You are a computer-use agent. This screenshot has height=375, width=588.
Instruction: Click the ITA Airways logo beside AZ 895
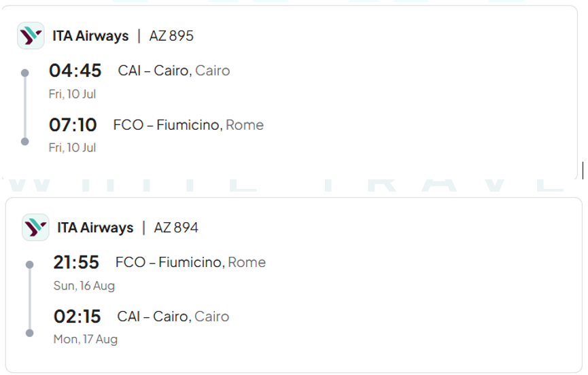(x=31, y=35)
